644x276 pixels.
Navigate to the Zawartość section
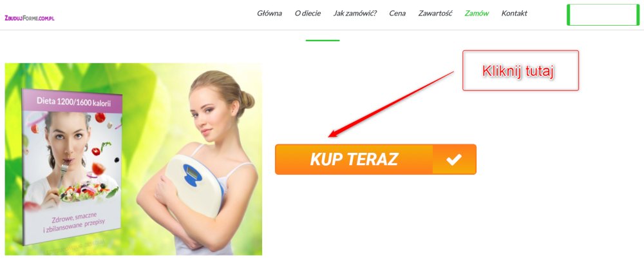click(435, 13)
